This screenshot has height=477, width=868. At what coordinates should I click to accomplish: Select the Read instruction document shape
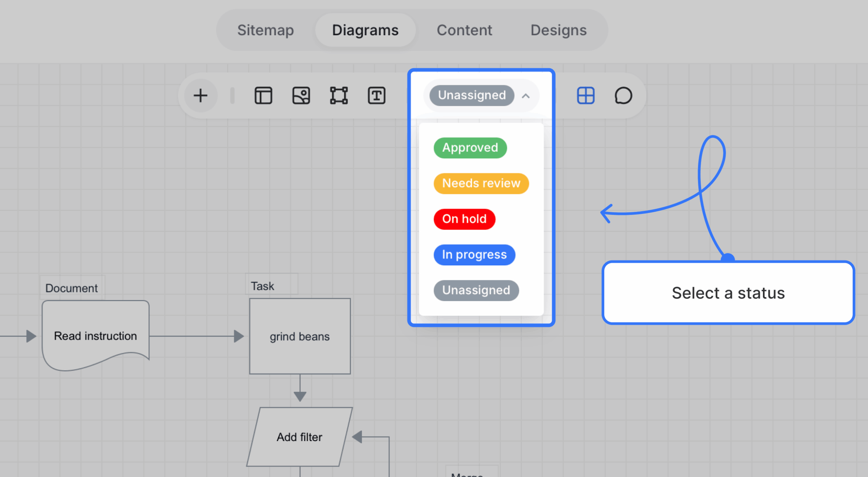pyautogui.click(x=96, y=336)
